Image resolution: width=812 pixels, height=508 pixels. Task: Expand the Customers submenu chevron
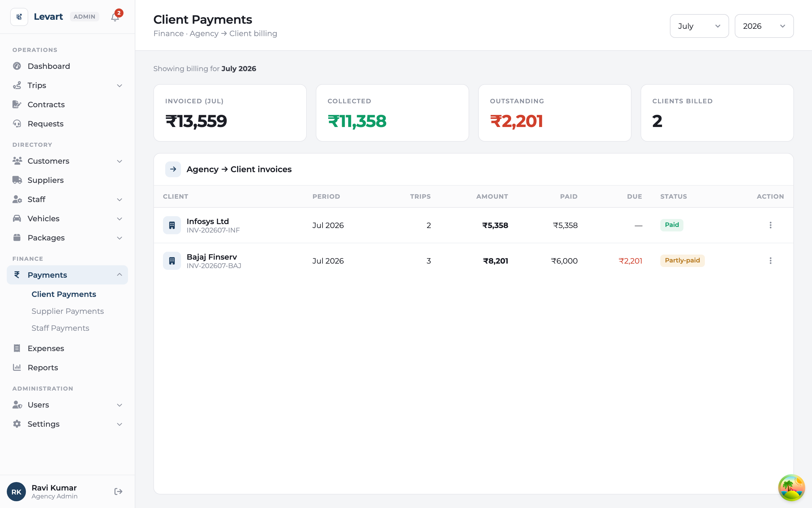120,161
